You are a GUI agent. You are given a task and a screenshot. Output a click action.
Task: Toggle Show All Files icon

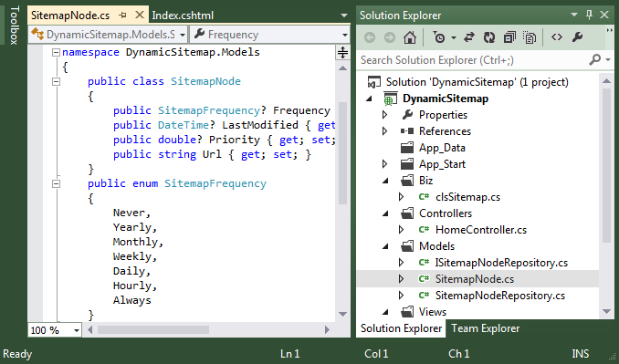[530, 37]
